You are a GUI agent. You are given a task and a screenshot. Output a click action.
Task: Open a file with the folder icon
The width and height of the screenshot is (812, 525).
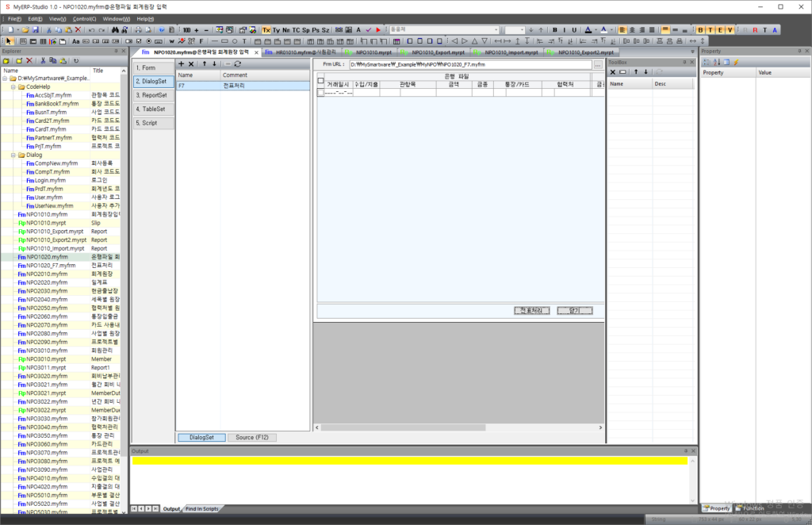25,30
